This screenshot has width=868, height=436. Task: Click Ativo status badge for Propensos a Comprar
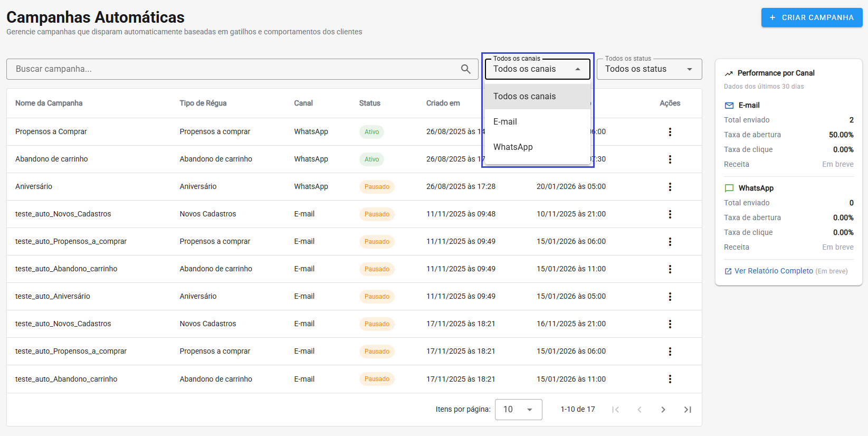(371, 132)
